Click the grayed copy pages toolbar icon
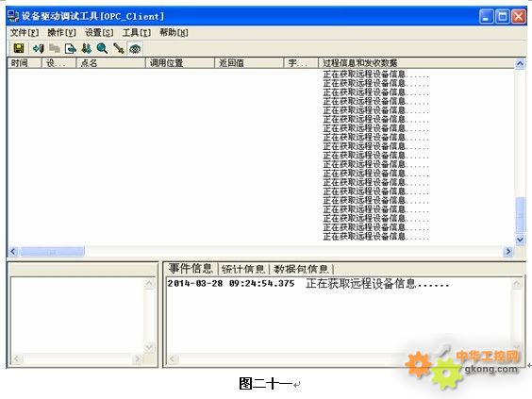Screen dimensions: 532x399 [x=55, y=48]
